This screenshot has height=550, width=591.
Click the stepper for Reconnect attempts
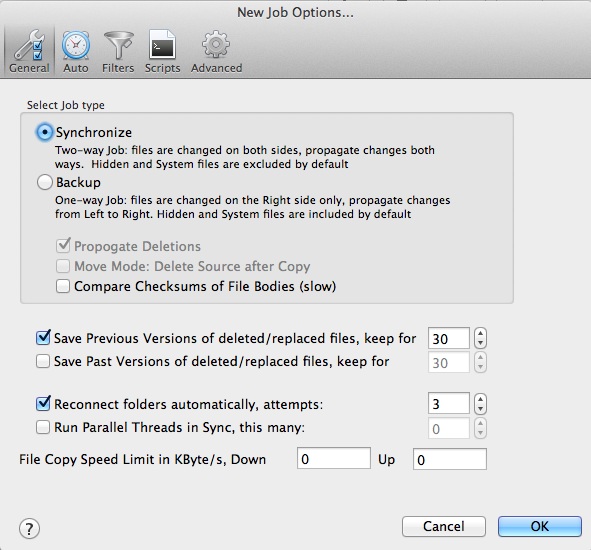480,404
